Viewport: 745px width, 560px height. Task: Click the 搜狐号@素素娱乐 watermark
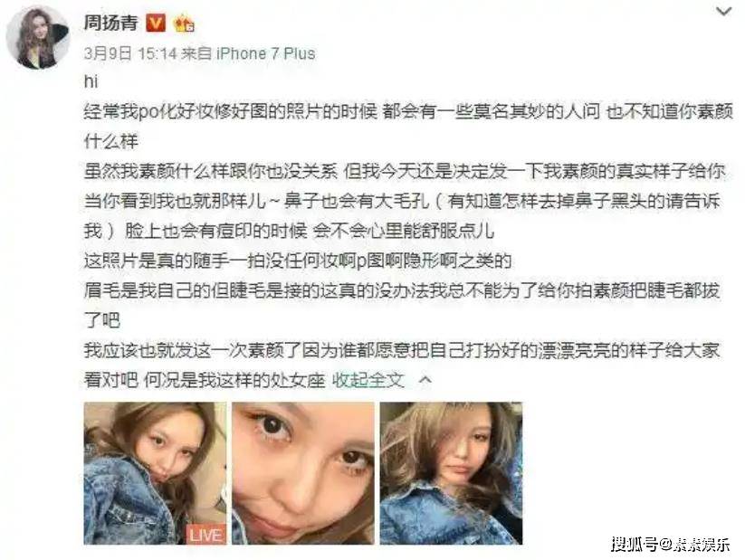(671, 544)
